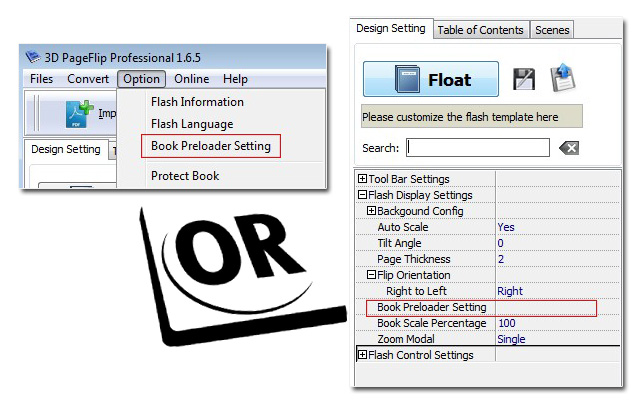This screenshot has height=406, width=641.
Task: Click the save template floppy icon
Action: point(524,79)
